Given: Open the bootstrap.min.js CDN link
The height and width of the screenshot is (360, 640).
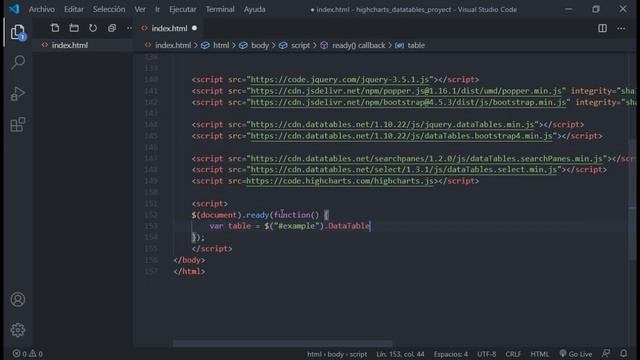Looking at the screenshot, I should pos(408,102).
